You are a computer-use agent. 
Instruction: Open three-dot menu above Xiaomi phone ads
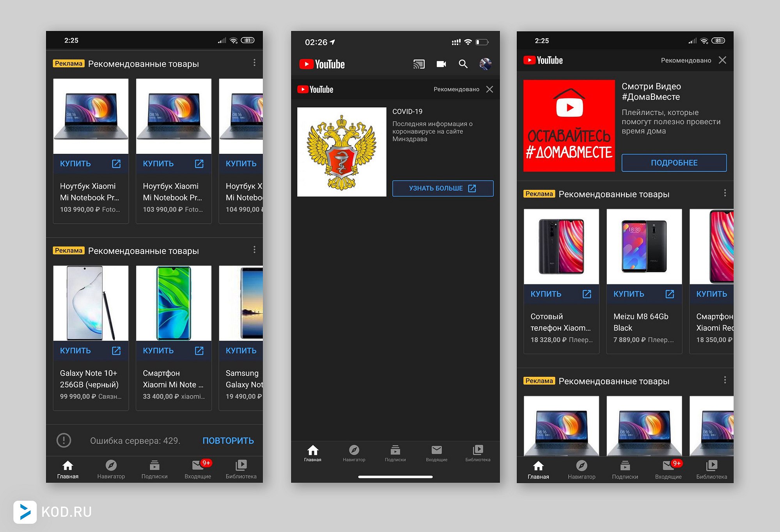pos(725,193)
